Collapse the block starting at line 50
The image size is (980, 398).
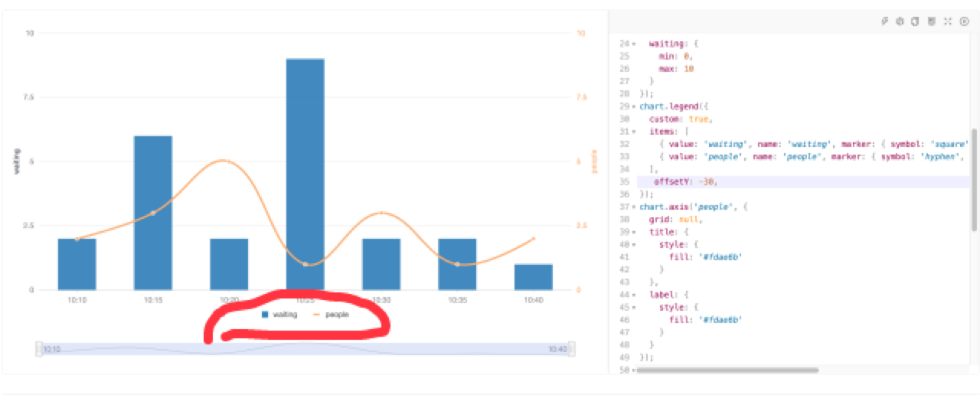point(634,370)
